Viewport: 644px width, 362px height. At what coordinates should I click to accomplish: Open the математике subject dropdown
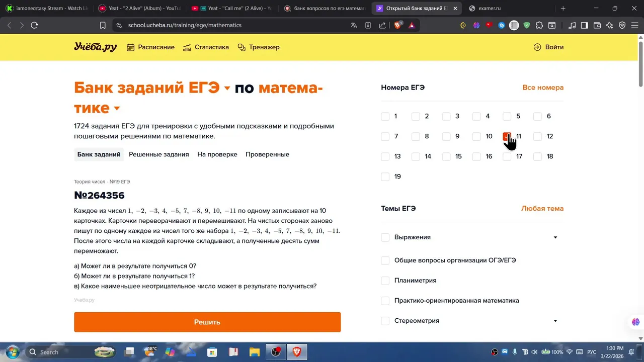click(117, 109)
